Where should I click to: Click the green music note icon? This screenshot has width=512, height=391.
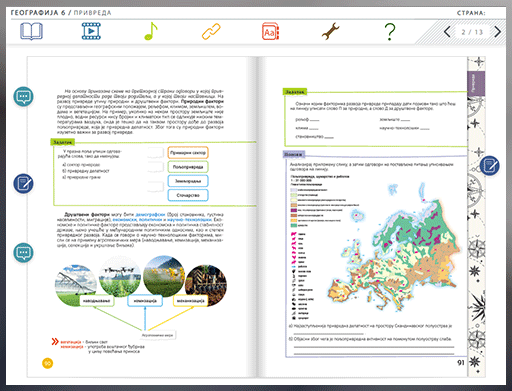[x=151, y=31]
